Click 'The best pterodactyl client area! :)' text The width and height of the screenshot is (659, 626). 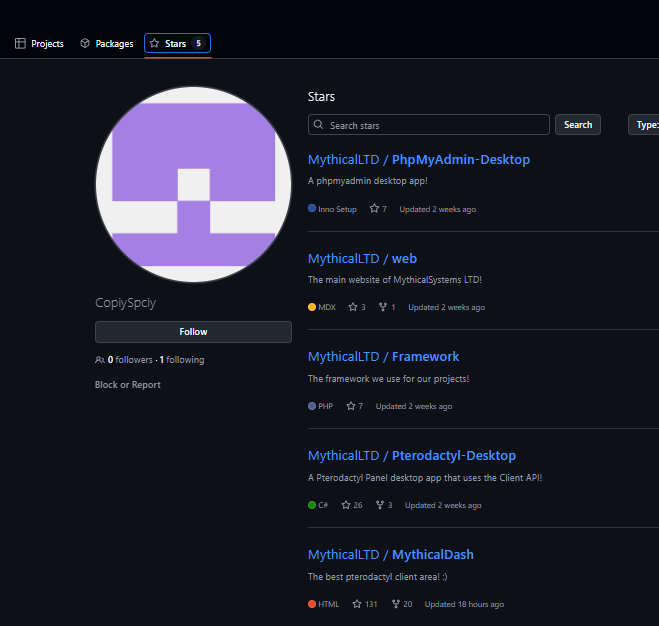coord(377,577)
